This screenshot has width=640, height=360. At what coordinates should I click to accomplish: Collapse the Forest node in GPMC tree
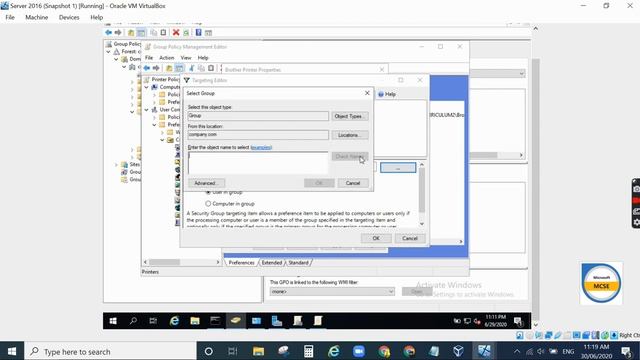108,52
